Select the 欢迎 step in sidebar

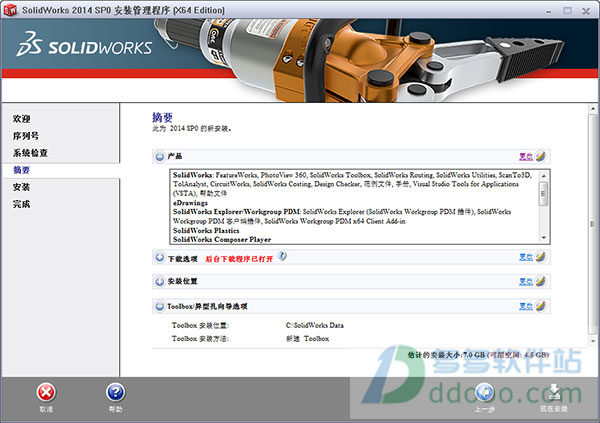(x=21, y=119)
